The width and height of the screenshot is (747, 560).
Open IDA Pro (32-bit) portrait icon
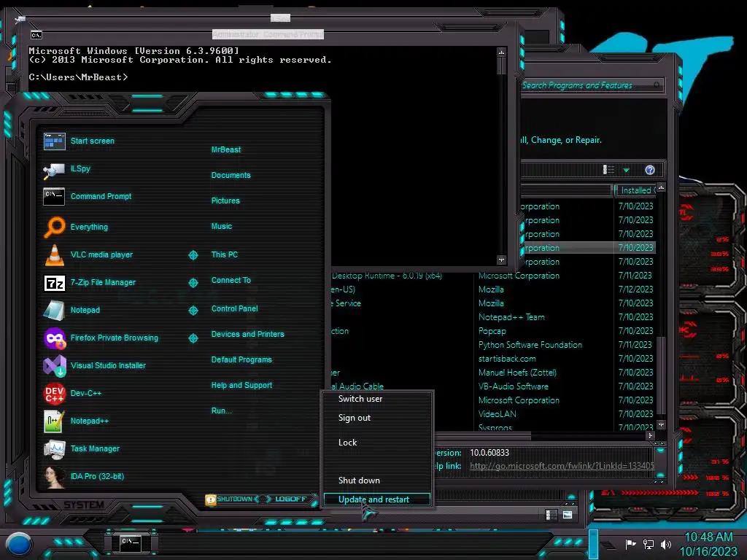[x=54, y=477]
